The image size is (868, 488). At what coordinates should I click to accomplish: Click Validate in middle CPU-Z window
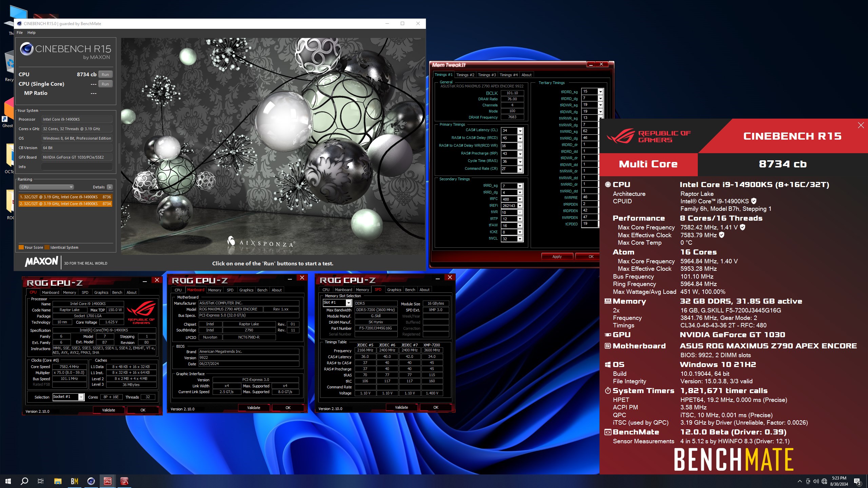tap(254, 408)
